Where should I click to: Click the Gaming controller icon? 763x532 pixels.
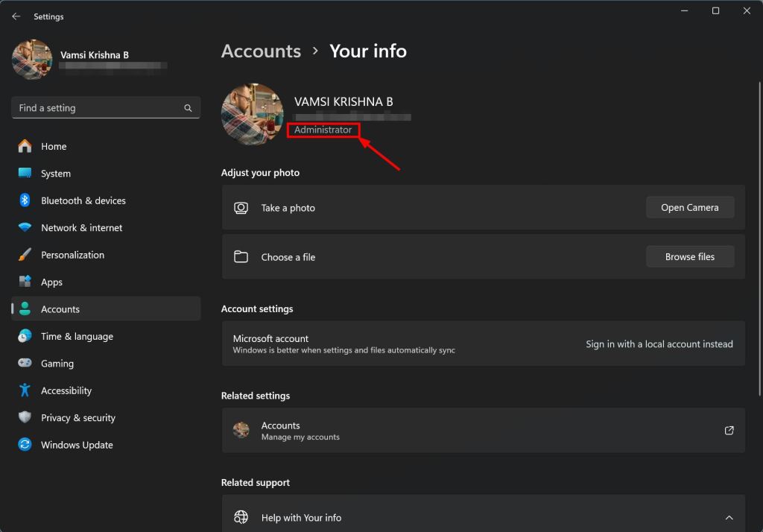(25, 363)
